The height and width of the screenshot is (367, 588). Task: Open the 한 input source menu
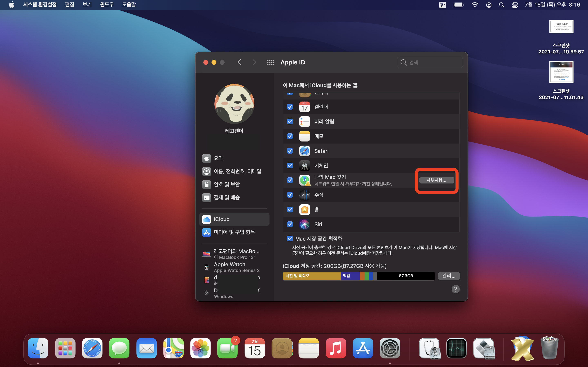(x=442, y=5)
